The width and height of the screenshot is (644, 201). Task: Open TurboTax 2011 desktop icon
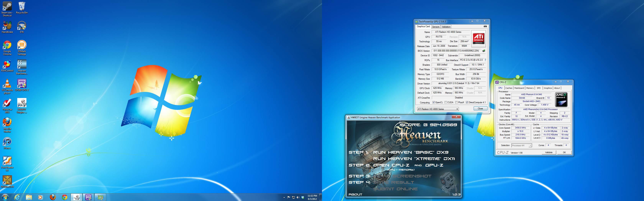7,106
